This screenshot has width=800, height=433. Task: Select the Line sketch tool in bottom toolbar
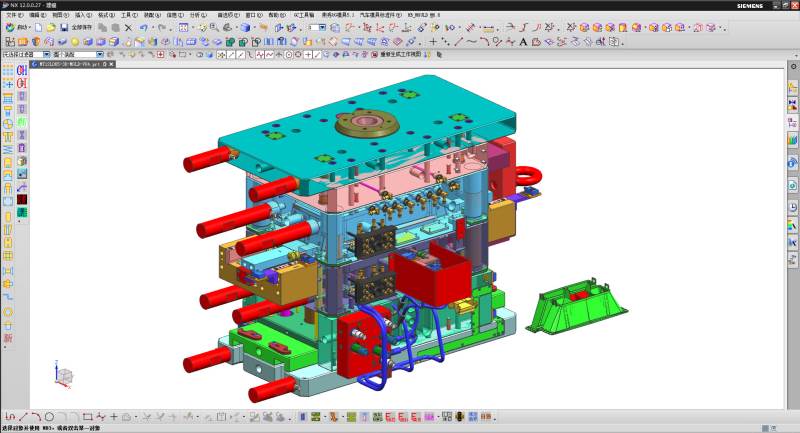pyautogui.click(x=23, y=416)
